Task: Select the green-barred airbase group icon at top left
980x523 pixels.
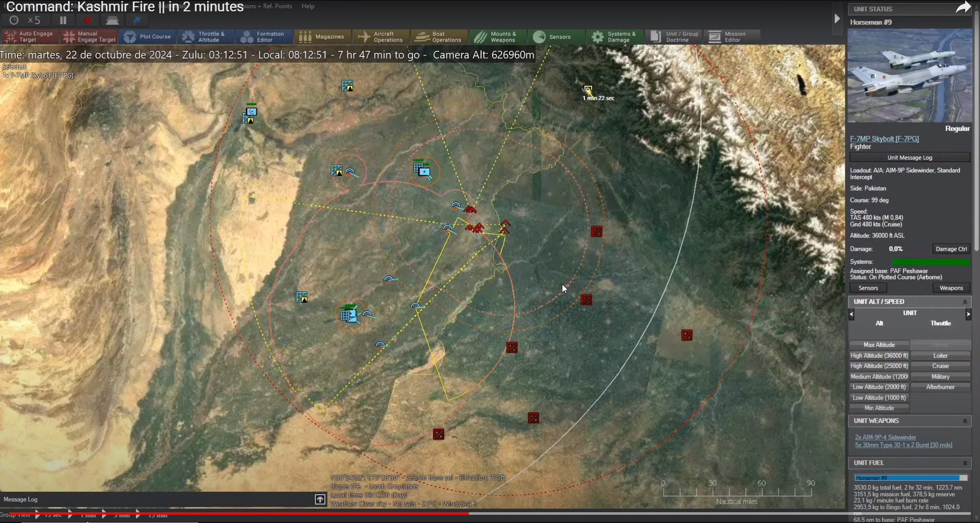Action: tap(249, 115)
